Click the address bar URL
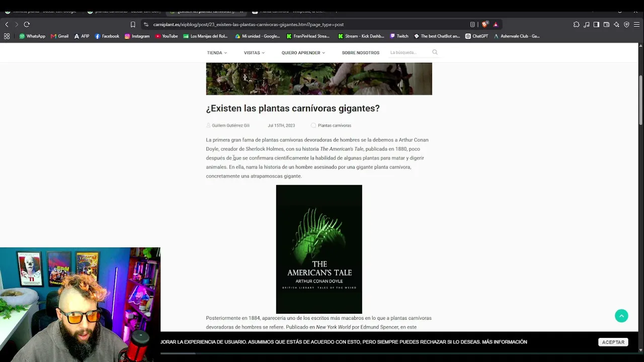The height and width of the screenshot is (362, 644). pyautogui.click(x=249, y=24)
